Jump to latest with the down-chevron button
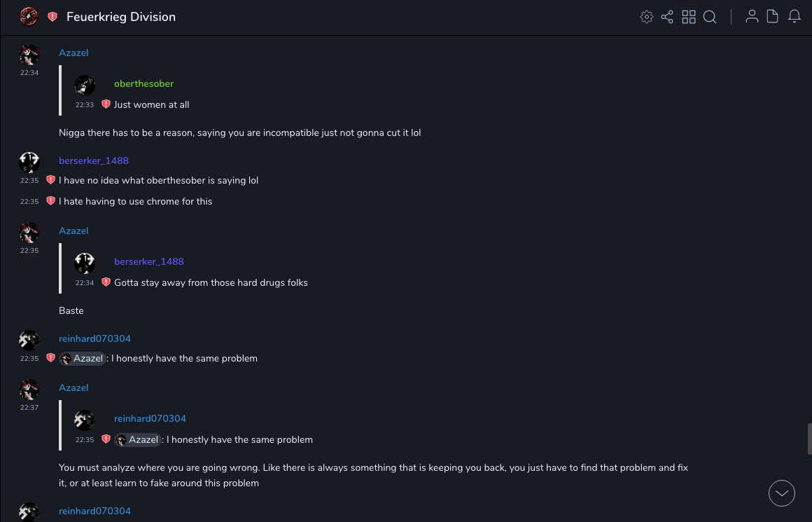 click(782, 493)
